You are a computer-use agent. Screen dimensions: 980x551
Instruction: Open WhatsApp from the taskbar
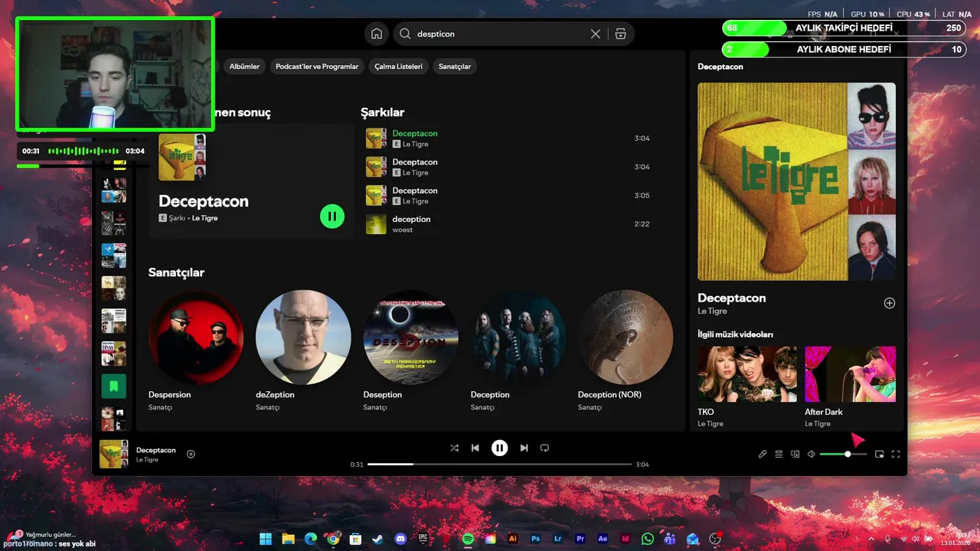(648, 539)
